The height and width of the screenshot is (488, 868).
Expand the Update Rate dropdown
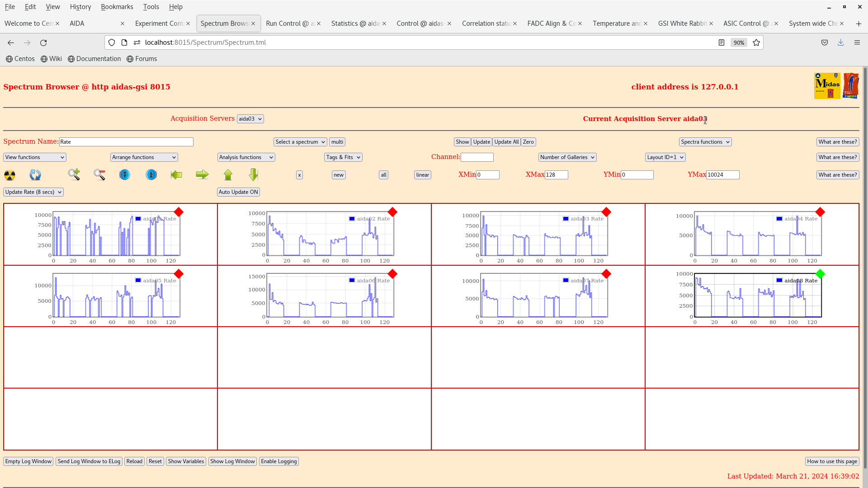point(33,192)
